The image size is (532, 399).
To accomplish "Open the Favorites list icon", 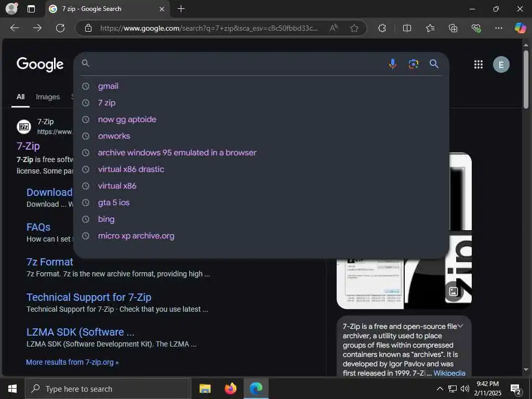I will pos(430,28).
